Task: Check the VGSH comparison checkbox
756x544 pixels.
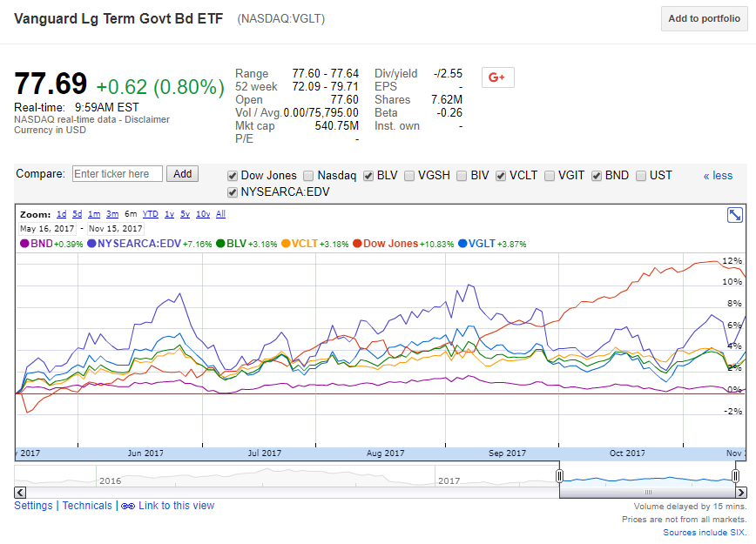Action: pyautogui.click(x=408, y=176)
